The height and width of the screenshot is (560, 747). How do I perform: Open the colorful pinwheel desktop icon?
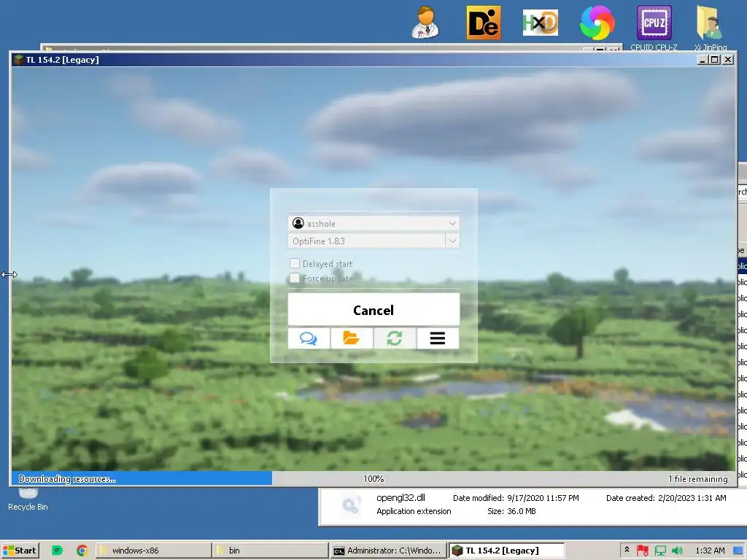click(597, 23)
